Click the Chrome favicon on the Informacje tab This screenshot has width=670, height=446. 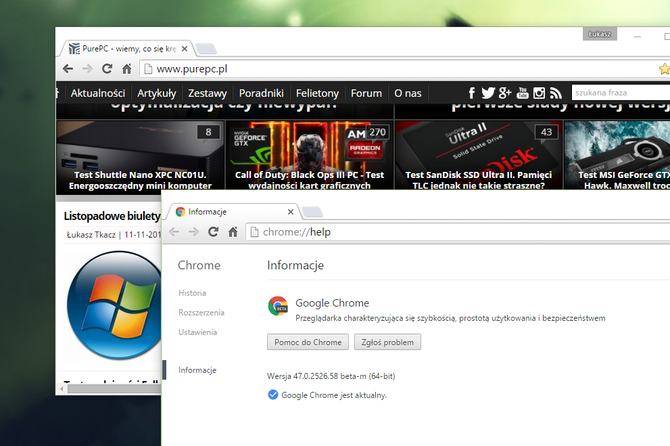pyautogui.click(x=180, y=212)
